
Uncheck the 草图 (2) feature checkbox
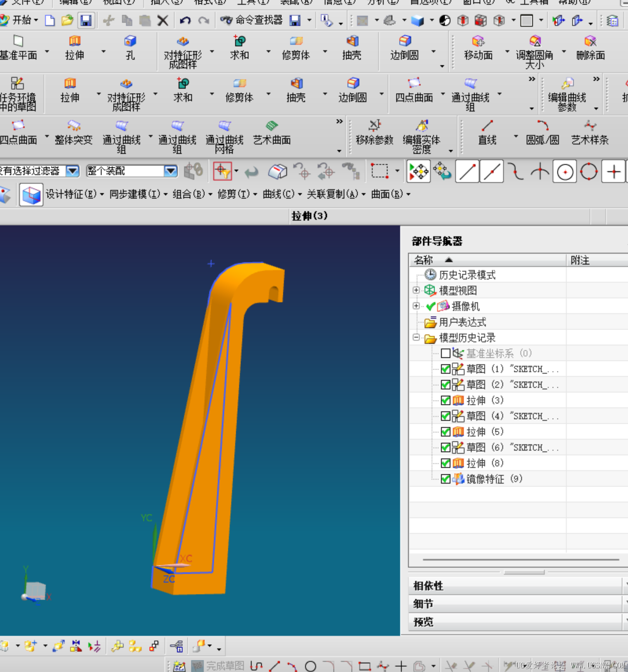tap(446, 385)
